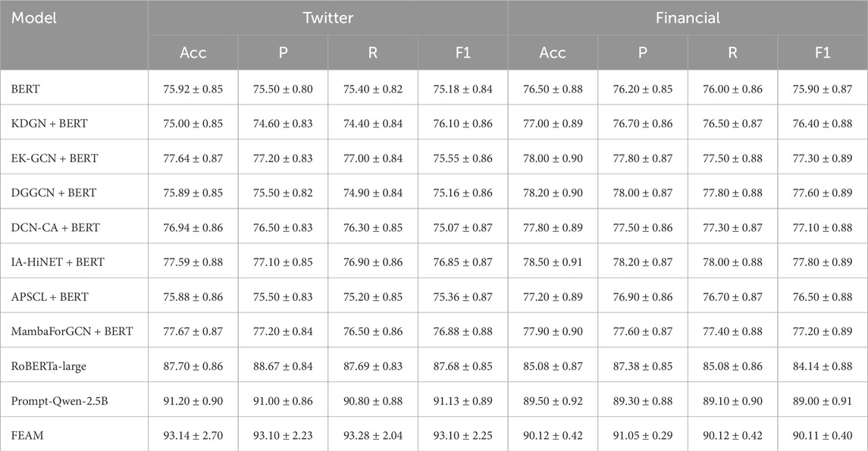Screen dimensions: 868x451
Task: Select FEAM Financial P value 91.05 ± 0.29
Action: [642, 435]
